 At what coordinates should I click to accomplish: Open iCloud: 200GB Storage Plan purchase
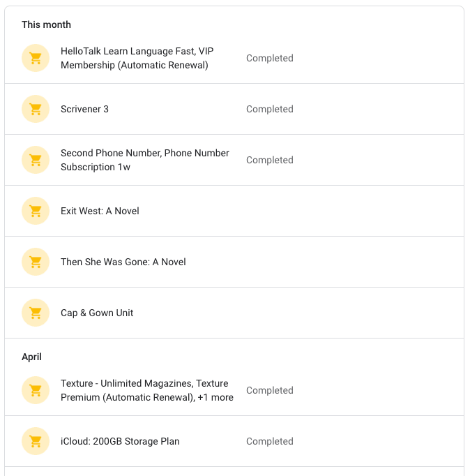tap(234, 441)
